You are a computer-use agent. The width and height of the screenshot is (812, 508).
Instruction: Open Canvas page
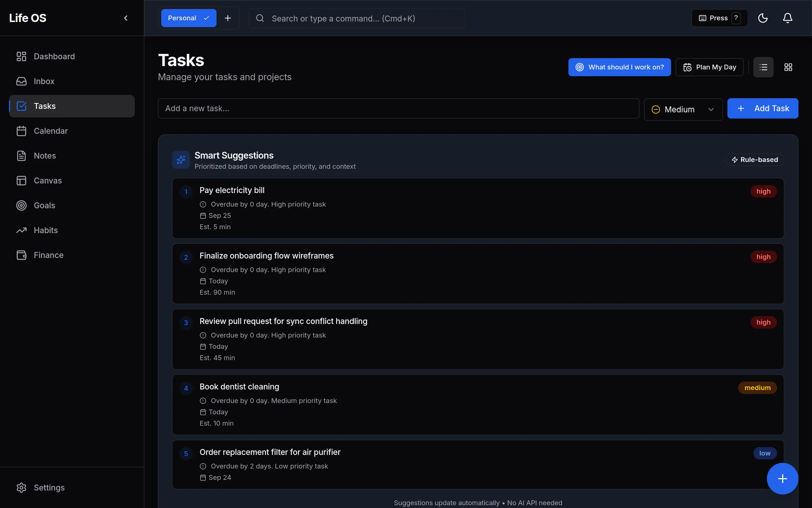pos(72,181)
